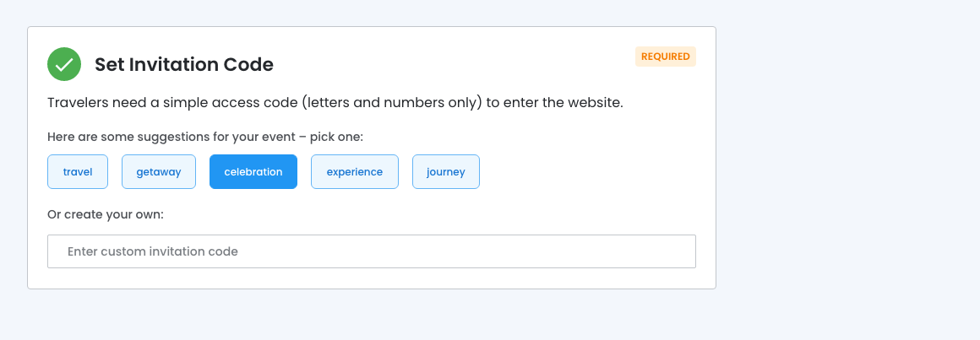Click the 'Here are some suggestions' label

tap(205, 136)
